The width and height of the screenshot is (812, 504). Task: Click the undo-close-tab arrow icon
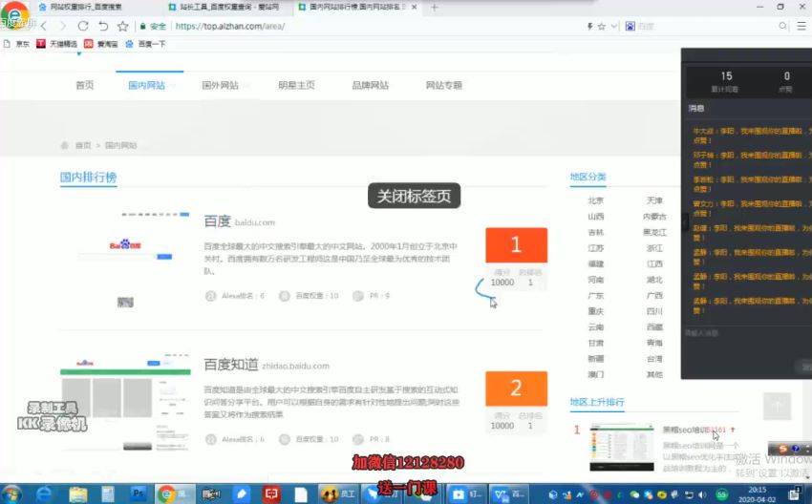point(103,26)
